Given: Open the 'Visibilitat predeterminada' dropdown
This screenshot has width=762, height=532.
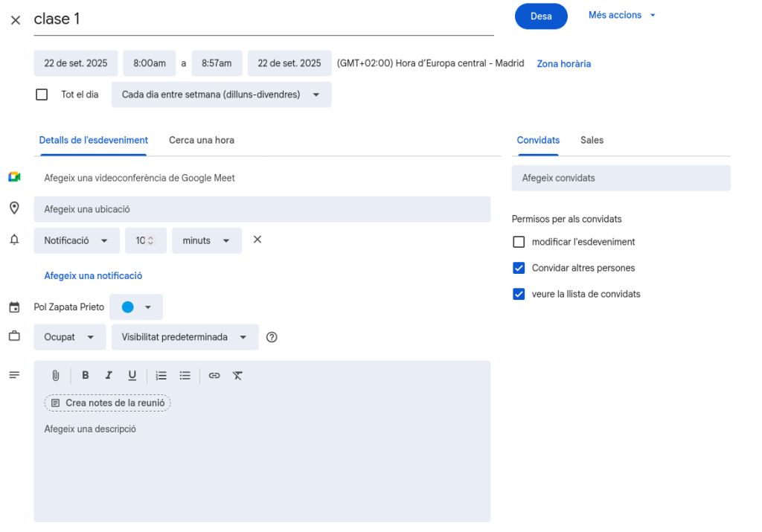Looking at the screenshot, I should 185,337.
